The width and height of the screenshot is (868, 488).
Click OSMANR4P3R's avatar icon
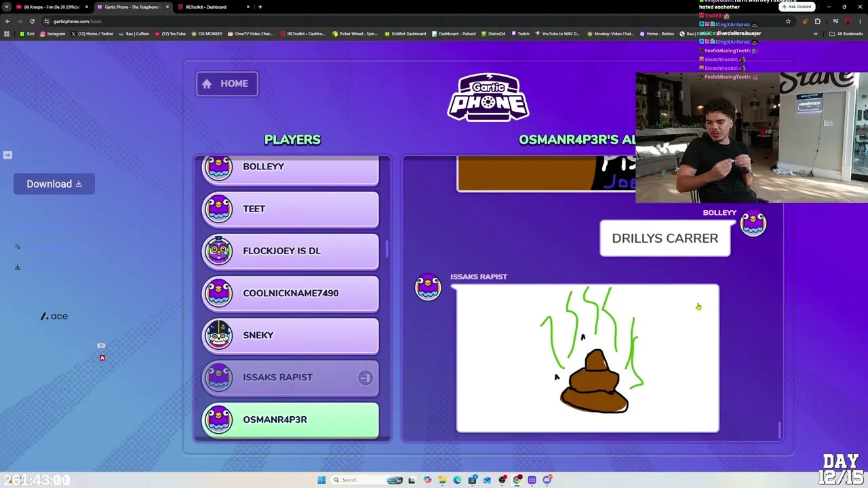click(218, 420)
